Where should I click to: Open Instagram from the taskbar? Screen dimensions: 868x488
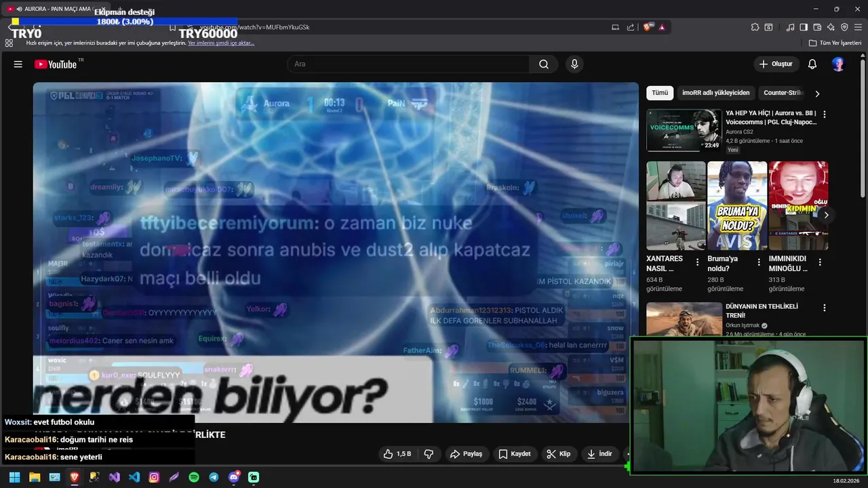(154, 477)
